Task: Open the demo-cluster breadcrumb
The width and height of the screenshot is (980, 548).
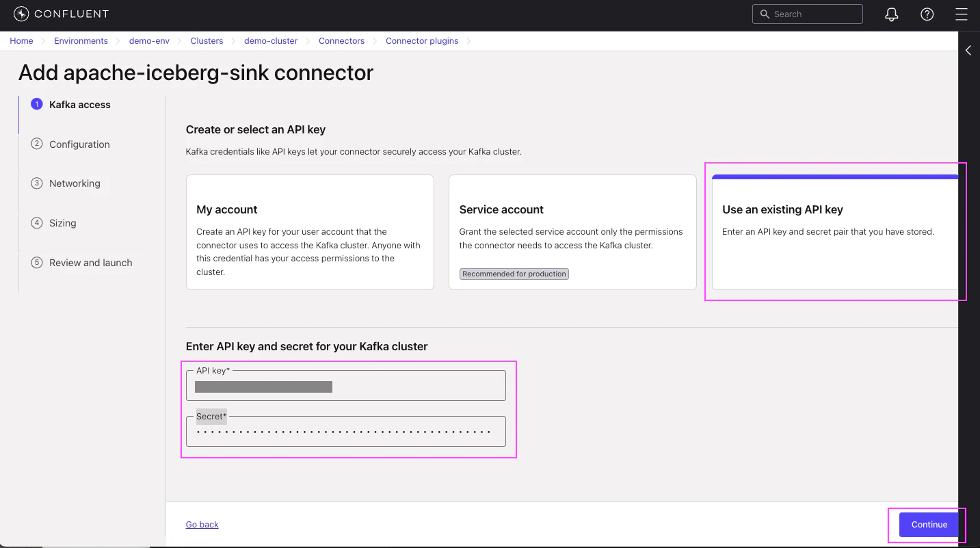Action: (x=271, y=41)
